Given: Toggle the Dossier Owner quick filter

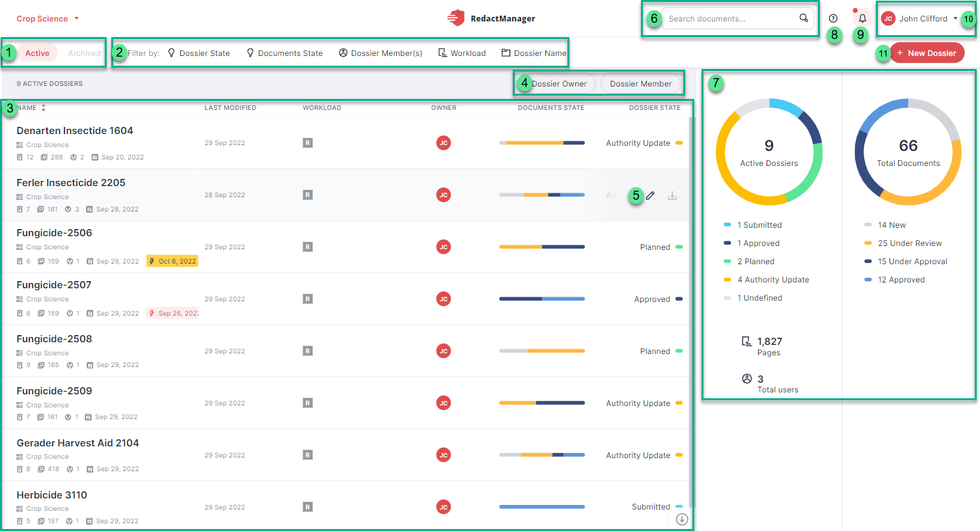Looking at the screenshot, I should tap(559, 83).
